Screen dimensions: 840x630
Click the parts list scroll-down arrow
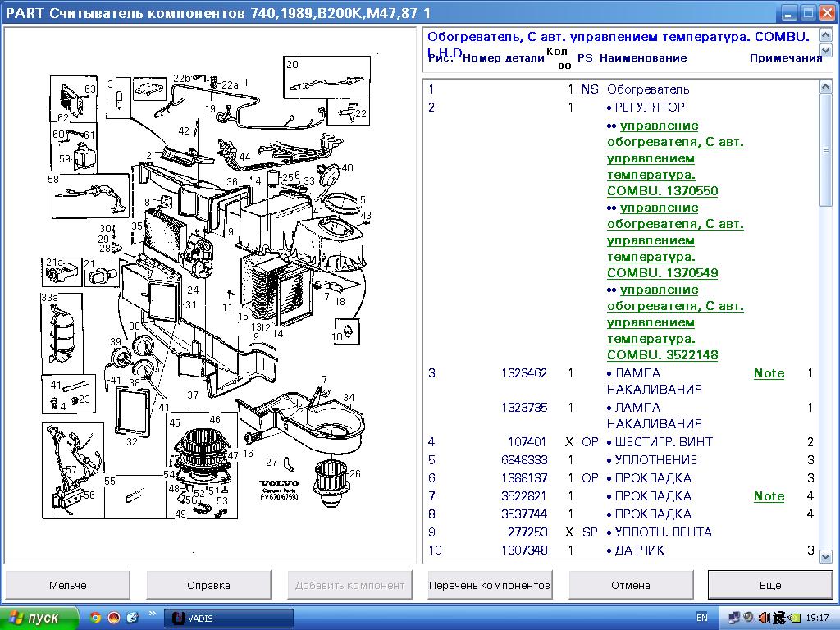coord(825,556)
